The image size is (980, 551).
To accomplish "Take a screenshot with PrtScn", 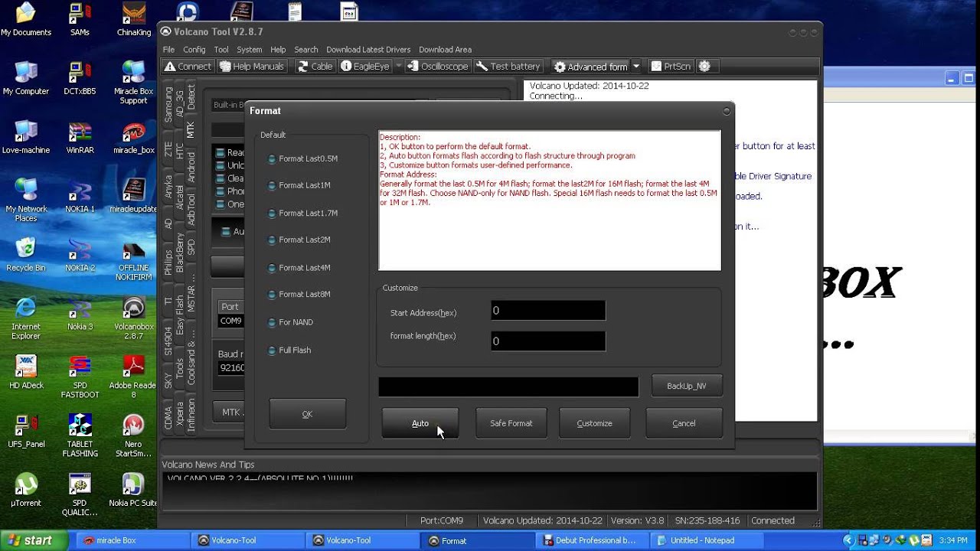I will click(x=671, y=67).
